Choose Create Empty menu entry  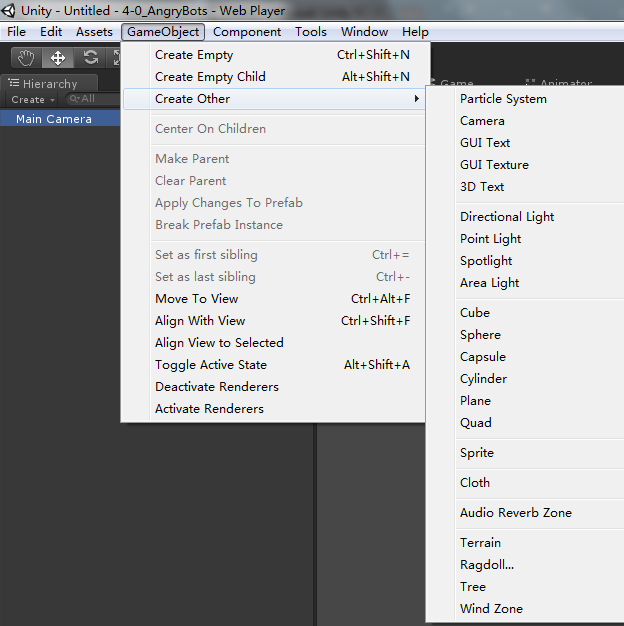click(x=273, y=55)
